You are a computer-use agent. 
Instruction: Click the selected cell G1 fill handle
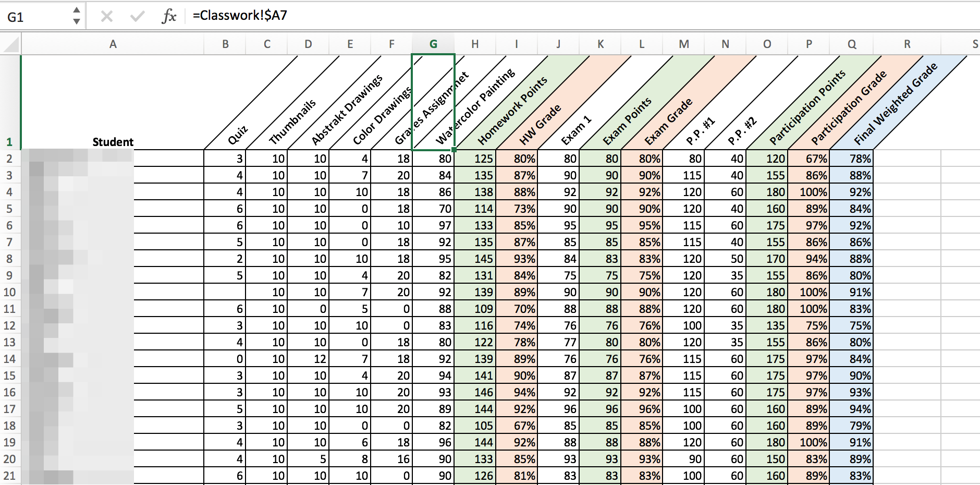click(x=454, y=150)
